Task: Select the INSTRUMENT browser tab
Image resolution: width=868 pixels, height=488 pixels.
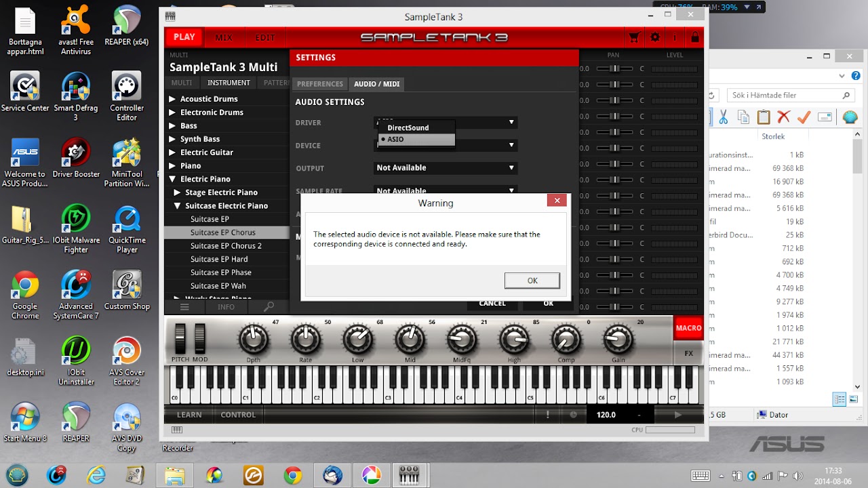Action: [x=229, y=83]
